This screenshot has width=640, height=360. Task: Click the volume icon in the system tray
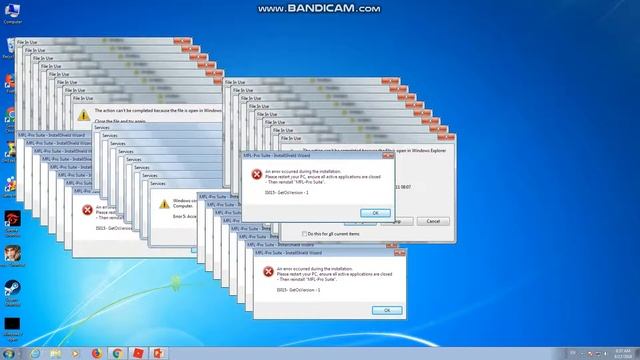[605, 354]
